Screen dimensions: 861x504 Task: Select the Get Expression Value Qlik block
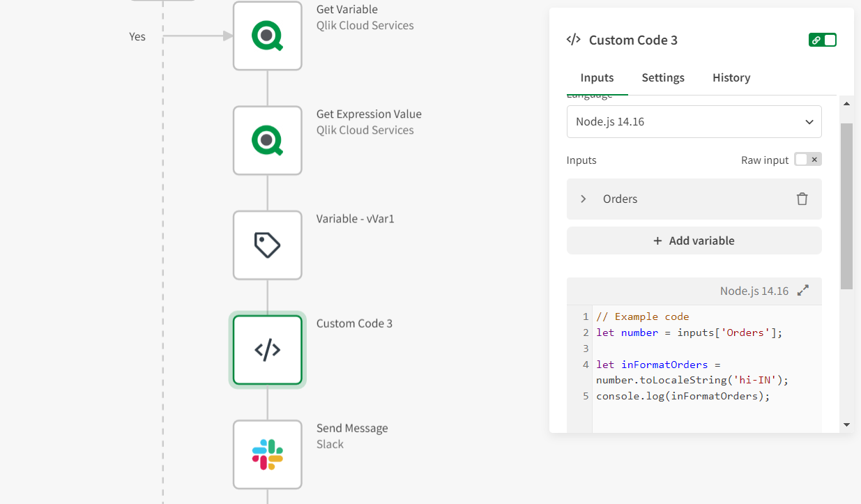(267, 140)
